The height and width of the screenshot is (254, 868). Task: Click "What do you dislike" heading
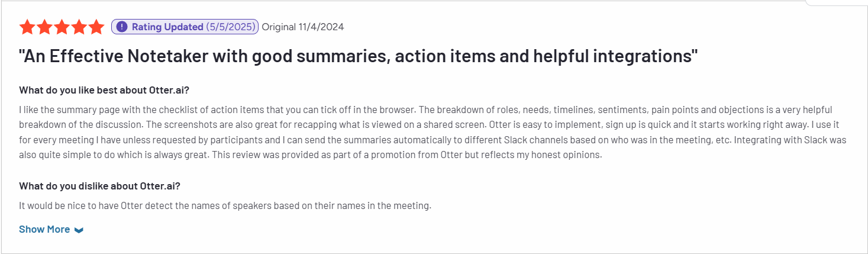[99, 186]
